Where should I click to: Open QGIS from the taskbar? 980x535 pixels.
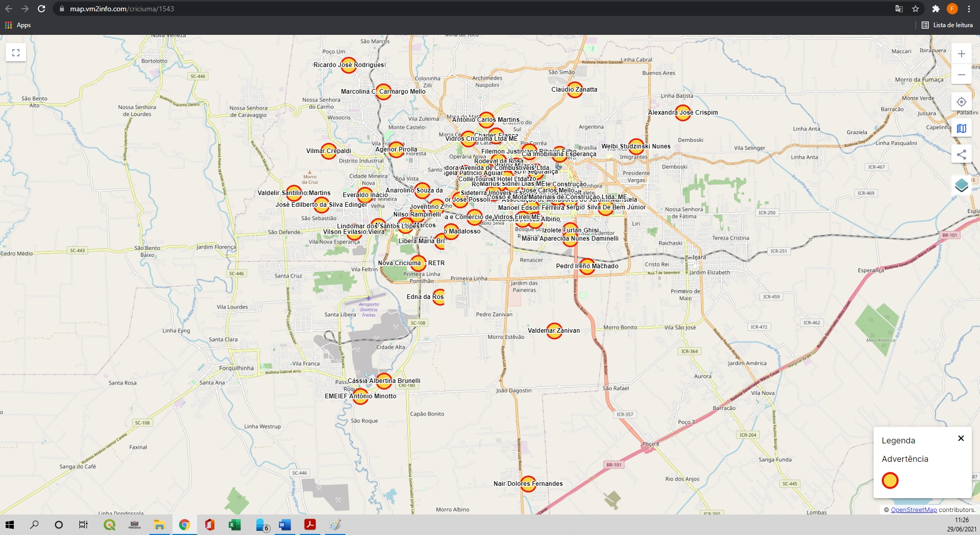[109, 525]
